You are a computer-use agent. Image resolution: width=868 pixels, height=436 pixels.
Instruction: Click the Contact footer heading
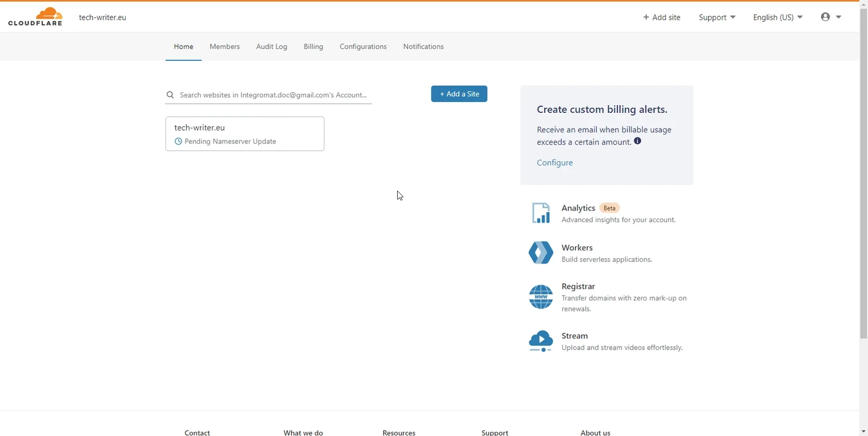[x=197, y=433]
